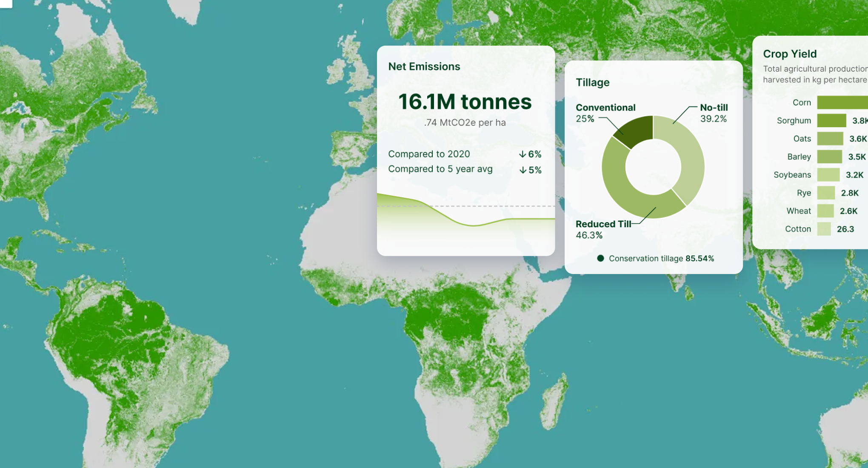Click the Conservation tillage legend dot
This screenshot has height=468, width=868.
click(x=600, y=258)
